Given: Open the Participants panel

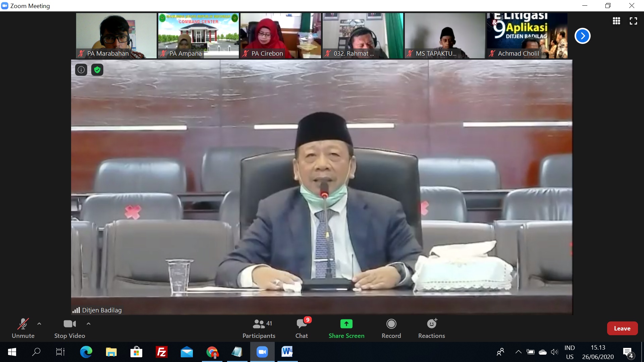Looking at the screenshot, I should tap(259, 328).
